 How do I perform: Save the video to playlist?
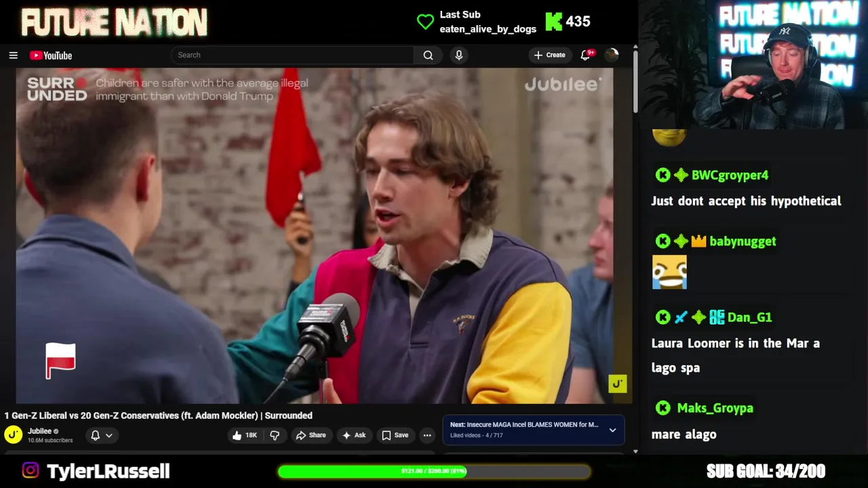[395, 435]
